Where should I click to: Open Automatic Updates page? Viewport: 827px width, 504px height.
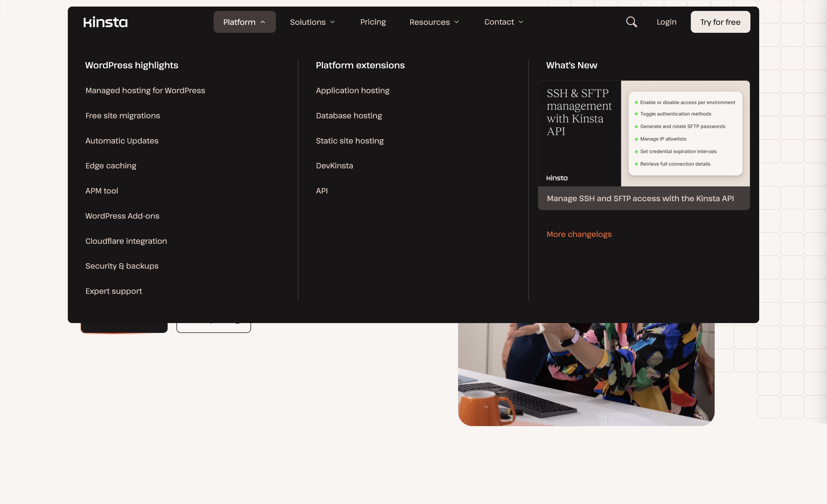coord(122,141)
